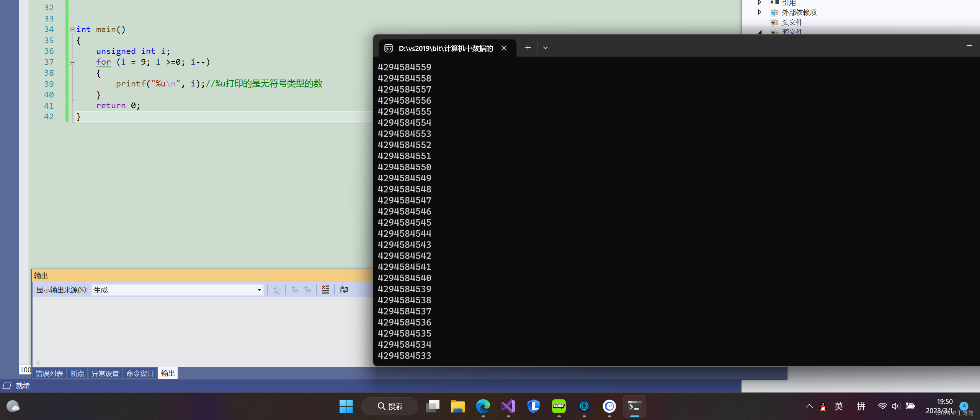Image resolution: width=980 pixels, height=420 pixels.
Task: Click terminal output line 4294584533
Action: [404, 356]
